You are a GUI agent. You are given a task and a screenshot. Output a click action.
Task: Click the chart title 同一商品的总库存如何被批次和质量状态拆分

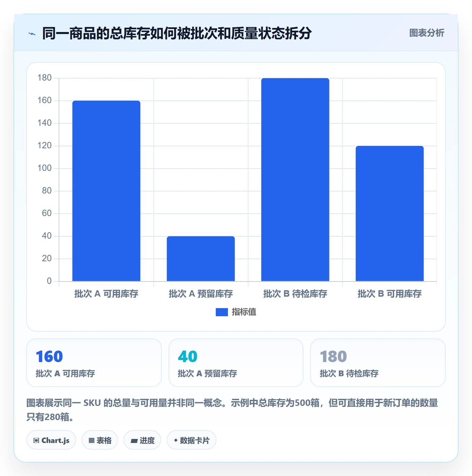[x=177, y=33]
